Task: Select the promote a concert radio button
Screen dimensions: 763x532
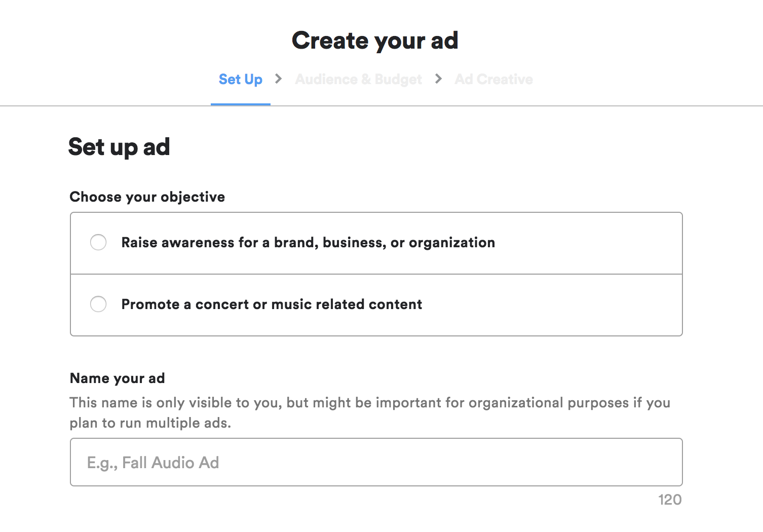Action: coord(98,304)
